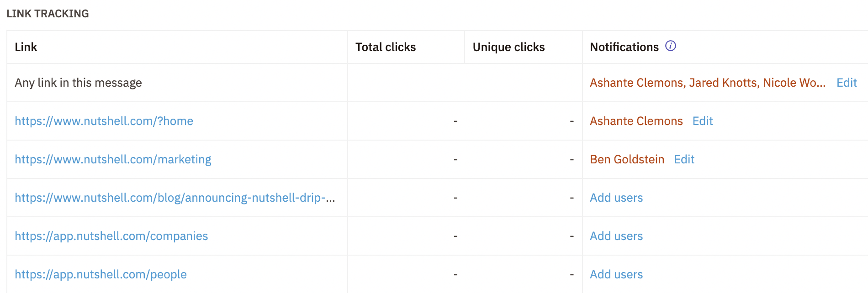Click Ashante Clemons name in home row
The image size is (868, 293).
[636, 121]
